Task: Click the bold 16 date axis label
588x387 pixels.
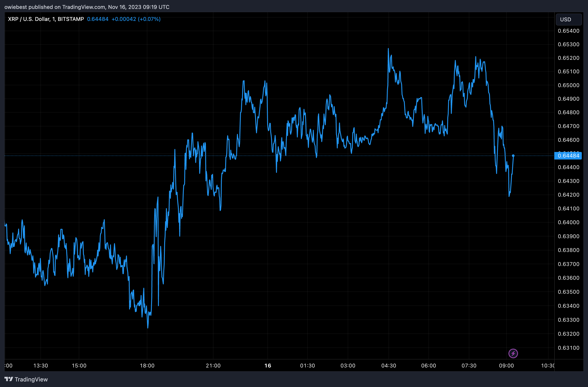Action: (268, 365)
